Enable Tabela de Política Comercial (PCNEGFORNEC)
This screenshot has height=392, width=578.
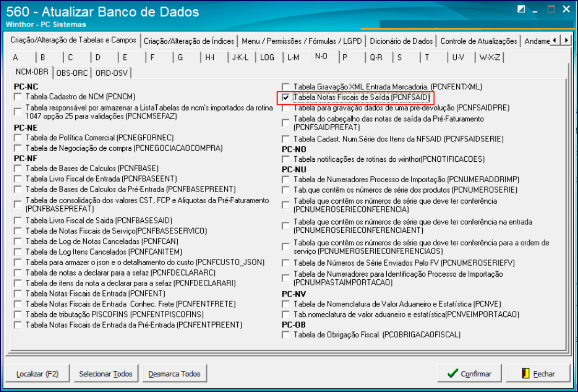pyautogui.click(x=18, y=138)
